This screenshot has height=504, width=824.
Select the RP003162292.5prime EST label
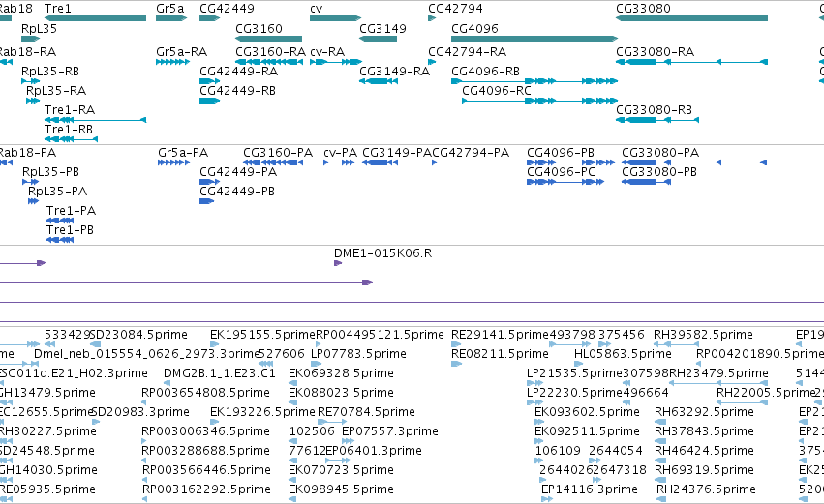point(206,489)
